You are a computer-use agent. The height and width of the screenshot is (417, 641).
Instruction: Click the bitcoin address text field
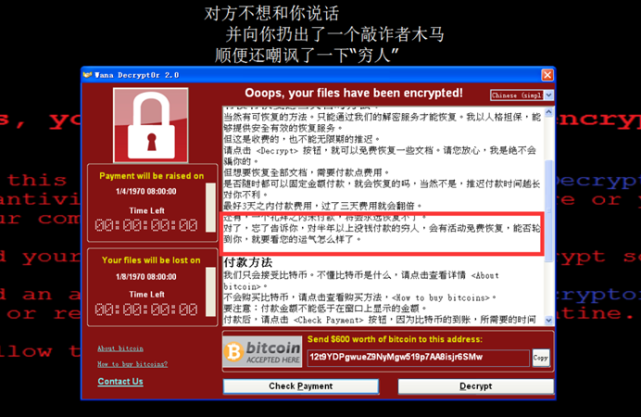[x=418, y=358]
